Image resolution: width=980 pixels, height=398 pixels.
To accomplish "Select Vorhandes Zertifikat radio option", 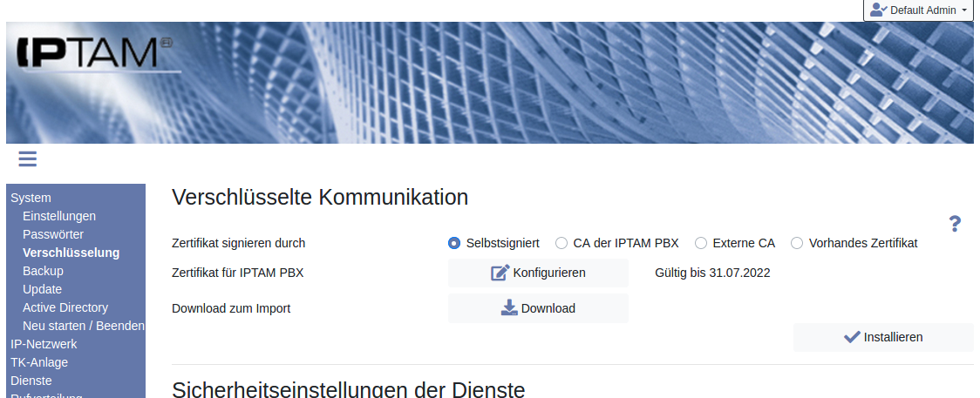I will click(797, 243).
